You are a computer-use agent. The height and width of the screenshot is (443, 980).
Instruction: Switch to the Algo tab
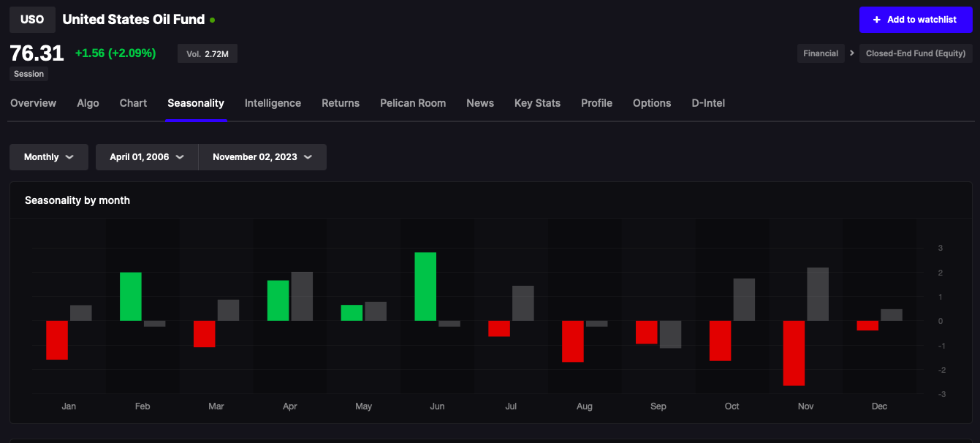click(x=88, y=103)
